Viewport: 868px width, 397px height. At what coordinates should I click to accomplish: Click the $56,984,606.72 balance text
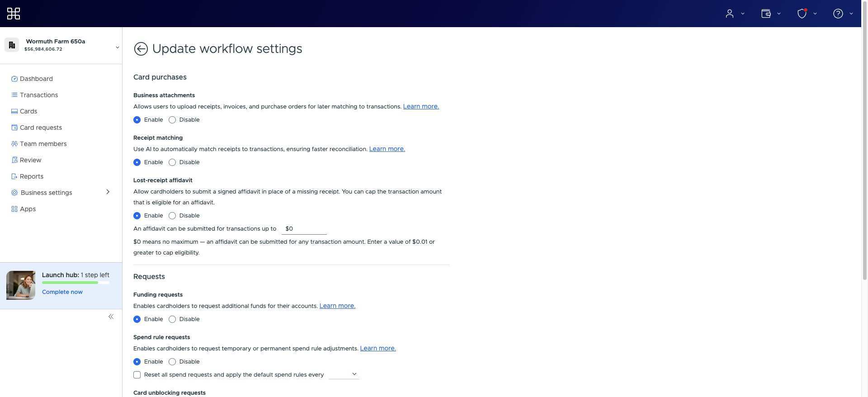(43, 49)
